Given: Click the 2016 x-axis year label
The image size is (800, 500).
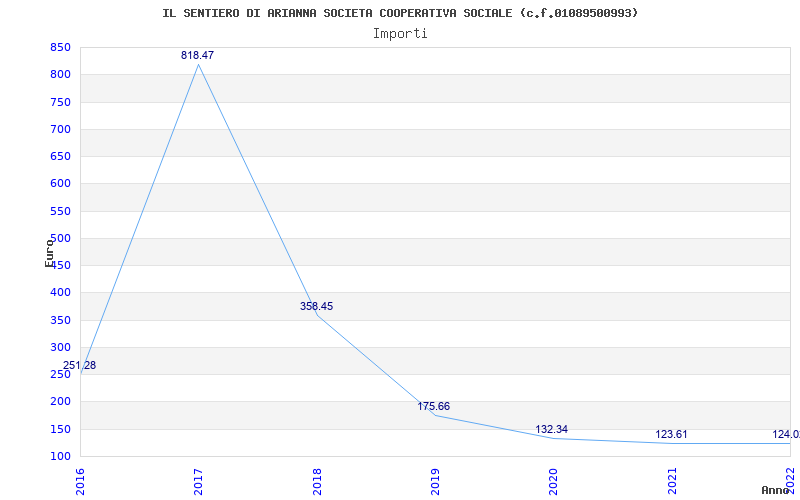Looking at the screenshot, I should (x=80, y=481).
